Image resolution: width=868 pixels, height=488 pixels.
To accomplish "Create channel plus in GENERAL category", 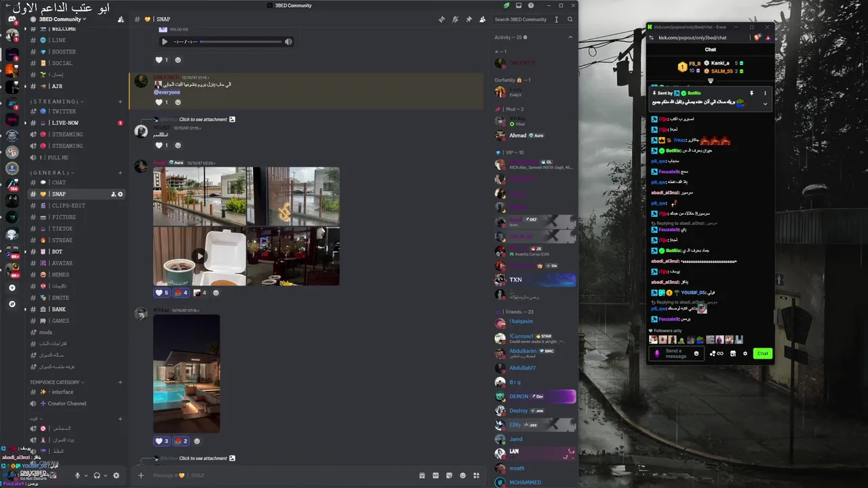I will (120, 173).
